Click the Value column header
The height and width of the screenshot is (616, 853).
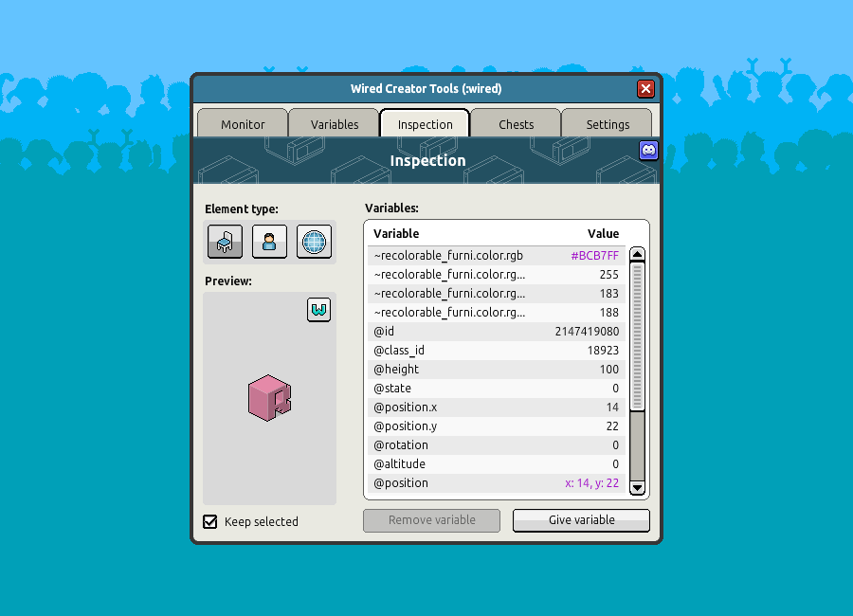603,233
